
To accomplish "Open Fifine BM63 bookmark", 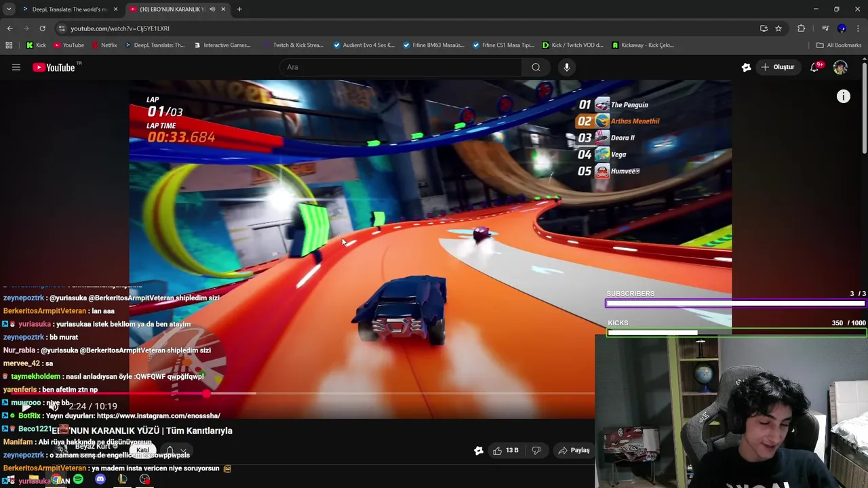I will [433, 45].
